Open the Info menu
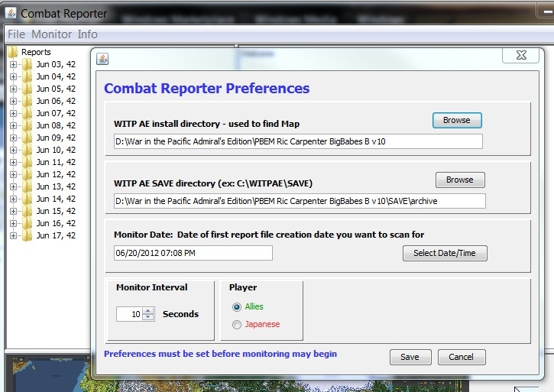The image size is (554, 392). coord(87,34)
